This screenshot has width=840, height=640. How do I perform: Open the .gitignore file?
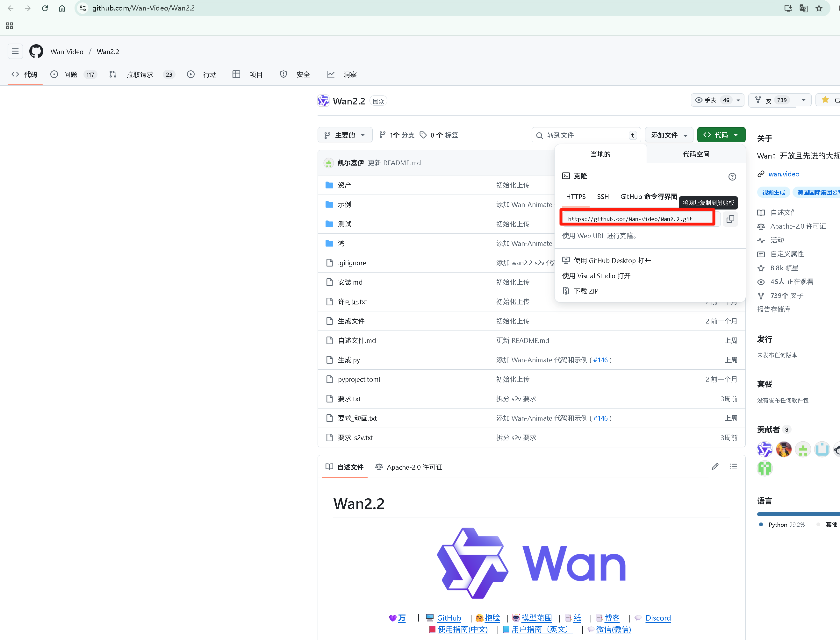[x=351, y=263]
